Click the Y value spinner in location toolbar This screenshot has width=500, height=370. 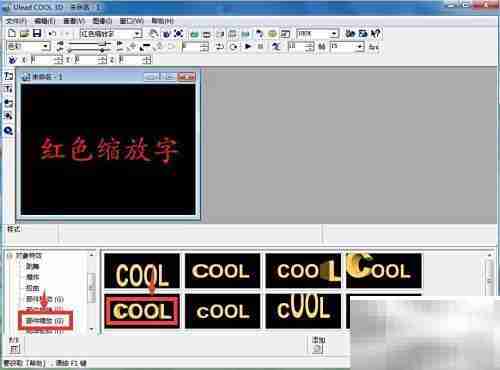(90, 60)
